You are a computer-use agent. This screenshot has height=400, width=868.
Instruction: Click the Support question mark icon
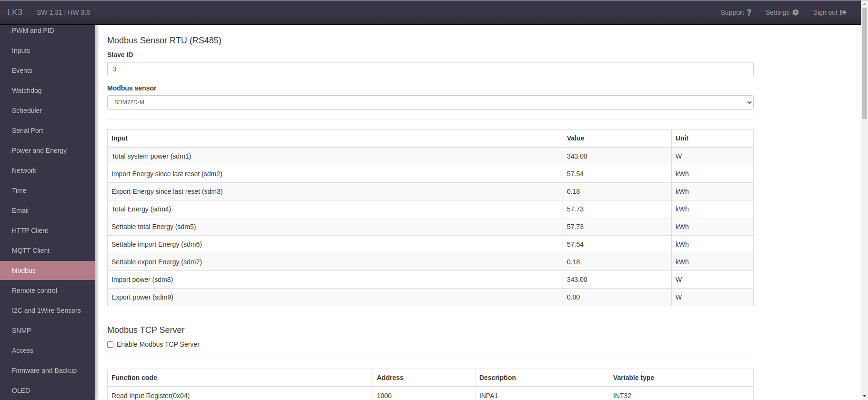[749, 12]
